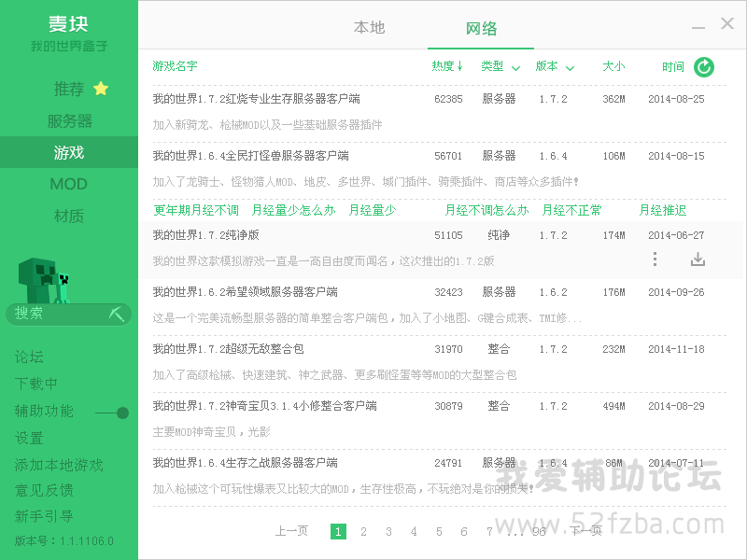Click the 月经量少 ad link
Screen dimensions: 747x560
pyautogui.click(x=372, y=210)
